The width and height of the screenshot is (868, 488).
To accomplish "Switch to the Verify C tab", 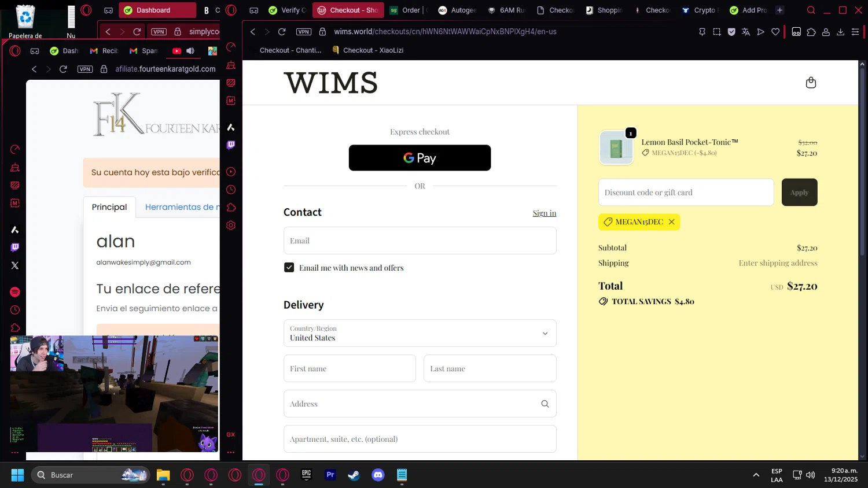I will pyautogui.click(x=288, y=10).
